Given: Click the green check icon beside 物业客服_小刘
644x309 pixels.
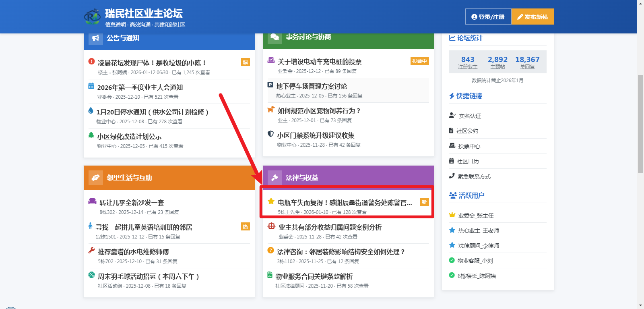Looking at the screenshot, I should pos(452,260).
